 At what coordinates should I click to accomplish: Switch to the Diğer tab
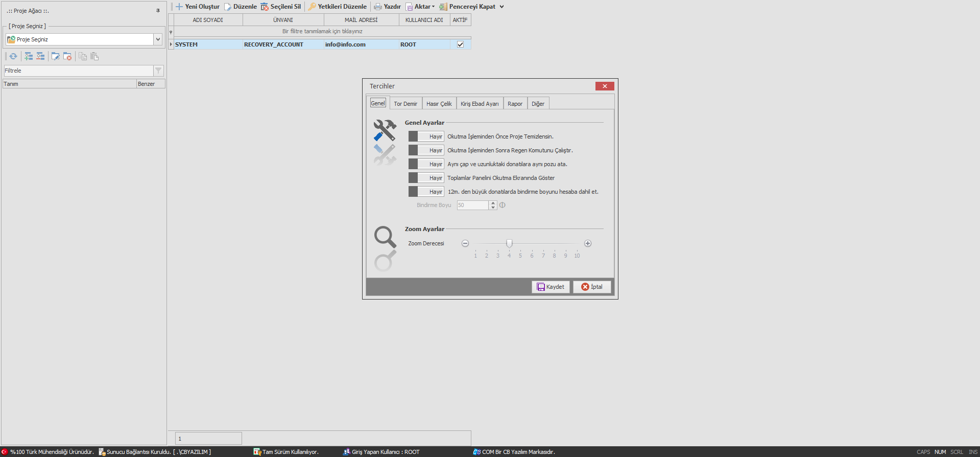538,104
